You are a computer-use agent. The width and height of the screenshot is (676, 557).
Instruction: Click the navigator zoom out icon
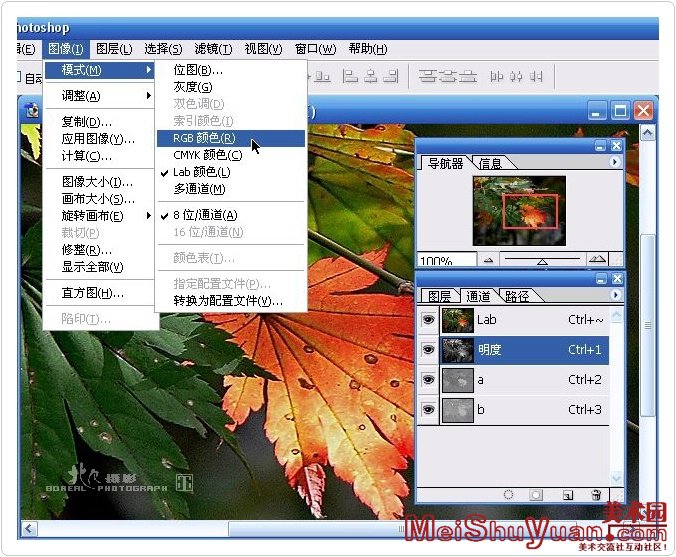pyautogui.click(x=489, y=259)
